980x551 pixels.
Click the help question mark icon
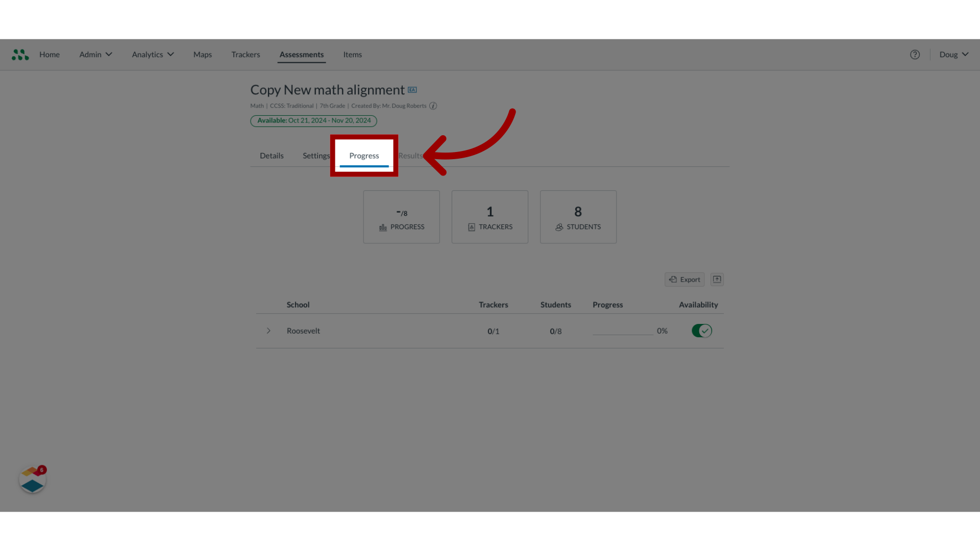[x=915, y=54]
